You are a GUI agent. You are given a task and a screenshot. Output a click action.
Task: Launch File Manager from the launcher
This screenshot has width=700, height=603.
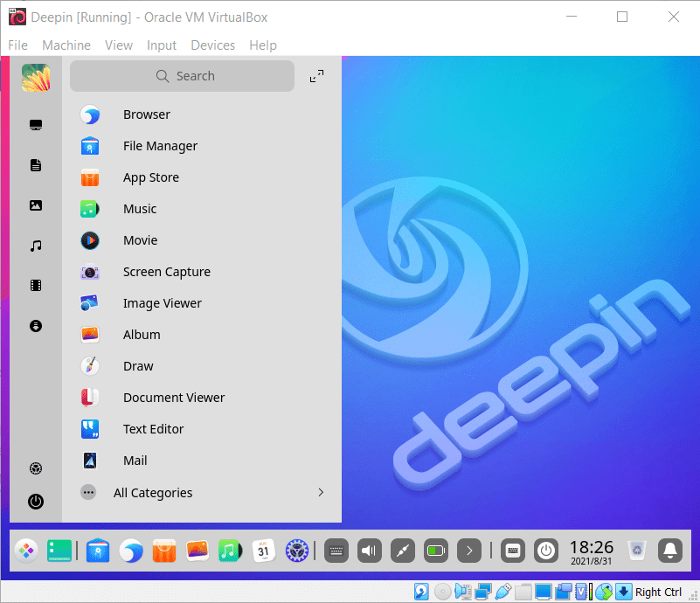pos(201,146)
